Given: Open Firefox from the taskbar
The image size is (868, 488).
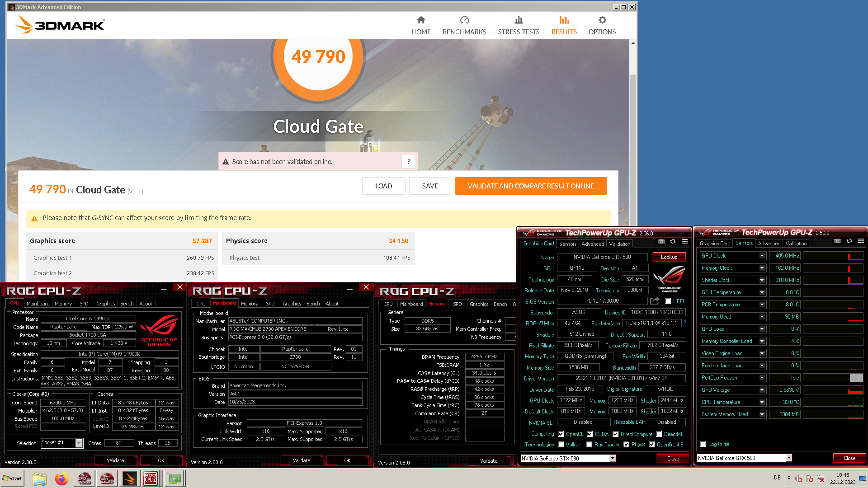Looking at the screenshot, I should [61, 479].
